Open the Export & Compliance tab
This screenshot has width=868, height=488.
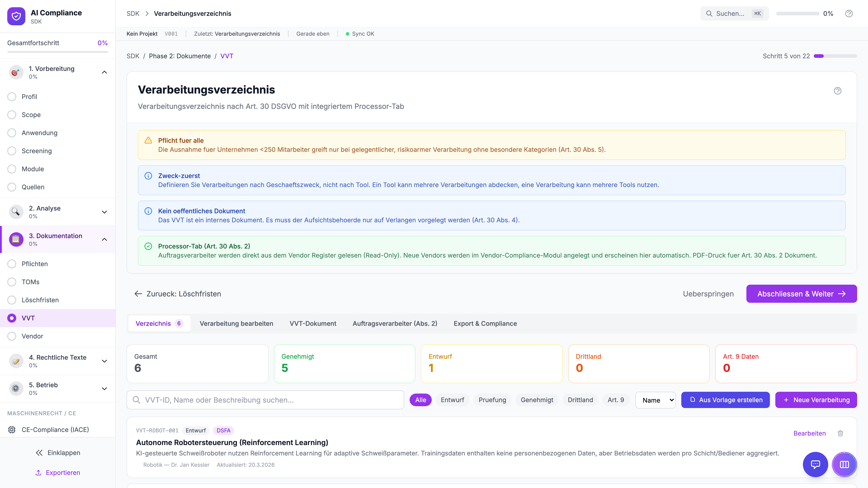click(485, 323)
